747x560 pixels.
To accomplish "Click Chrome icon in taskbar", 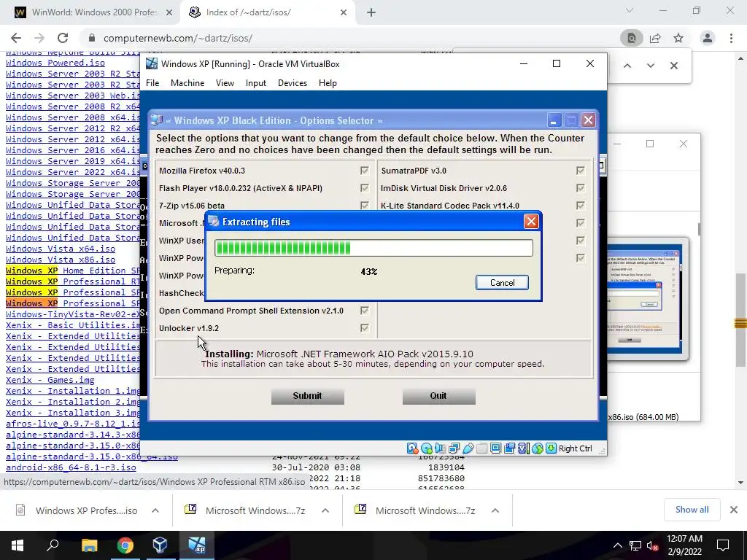I will click(125, 545).
